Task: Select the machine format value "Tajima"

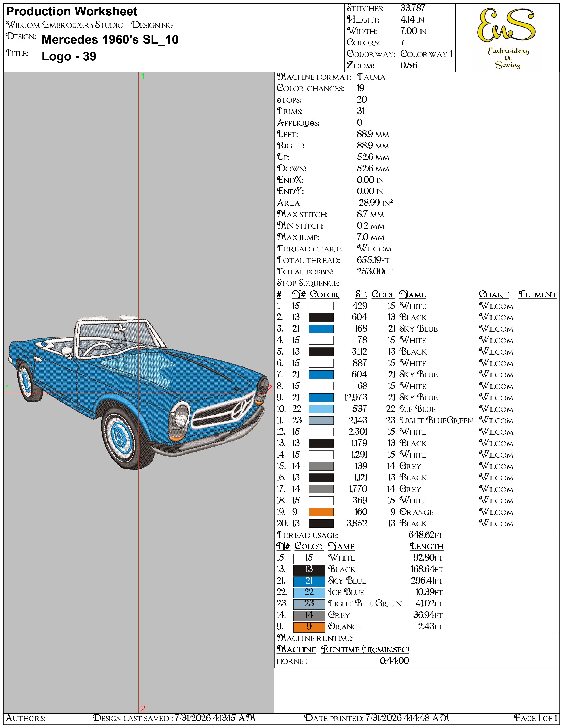Action: [x=371, y=77]
